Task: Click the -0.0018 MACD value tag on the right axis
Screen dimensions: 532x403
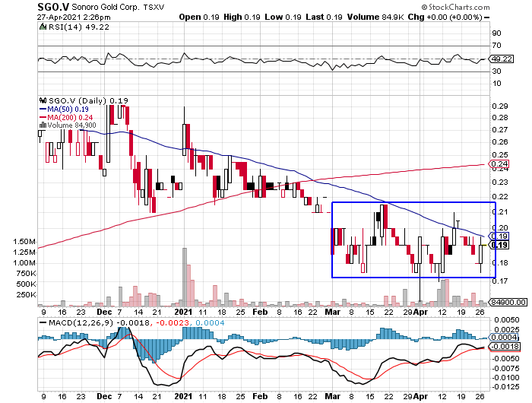Action: tap(505, 347)
